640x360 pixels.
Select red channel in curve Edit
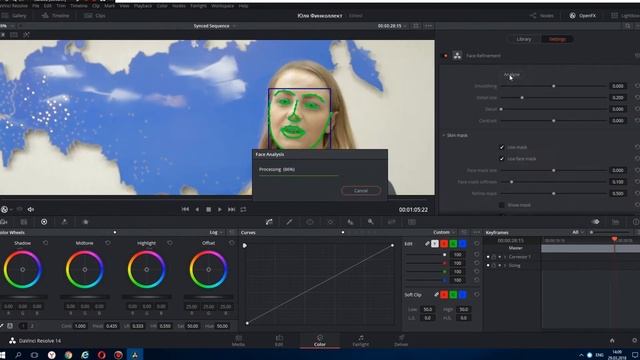[x=444, y=244]
